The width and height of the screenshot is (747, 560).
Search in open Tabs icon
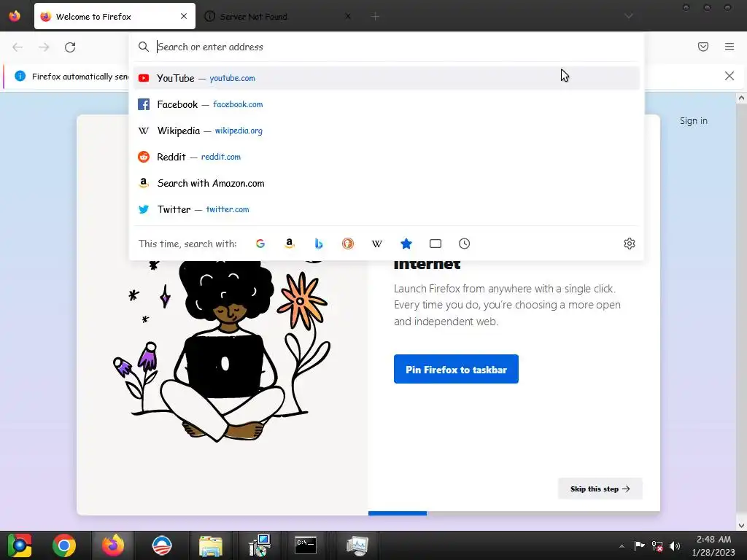pos(436,244)
